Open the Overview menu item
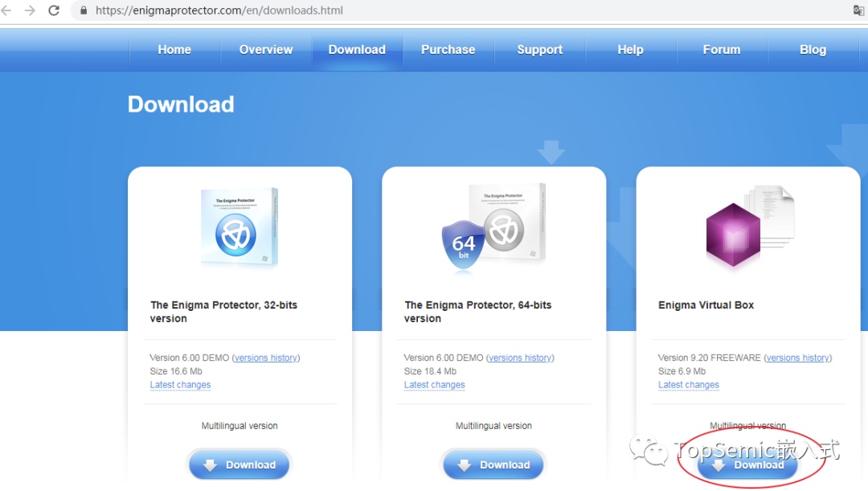Viewport: 868px width, 491px height. (266, 50)
